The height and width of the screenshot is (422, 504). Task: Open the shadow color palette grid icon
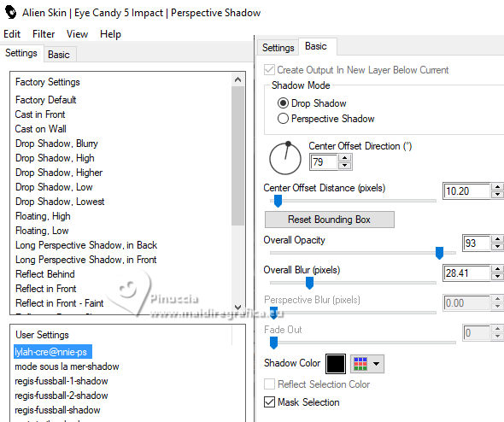click(x=360, y=364)
